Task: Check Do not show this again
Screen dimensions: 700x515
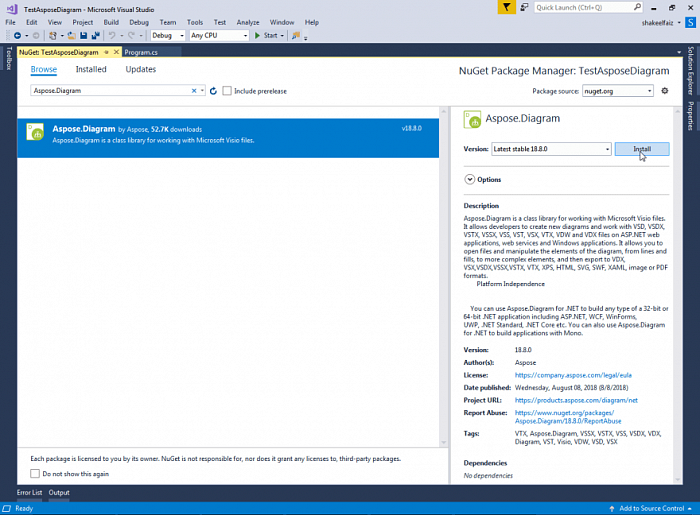Action: pos(35,473)
